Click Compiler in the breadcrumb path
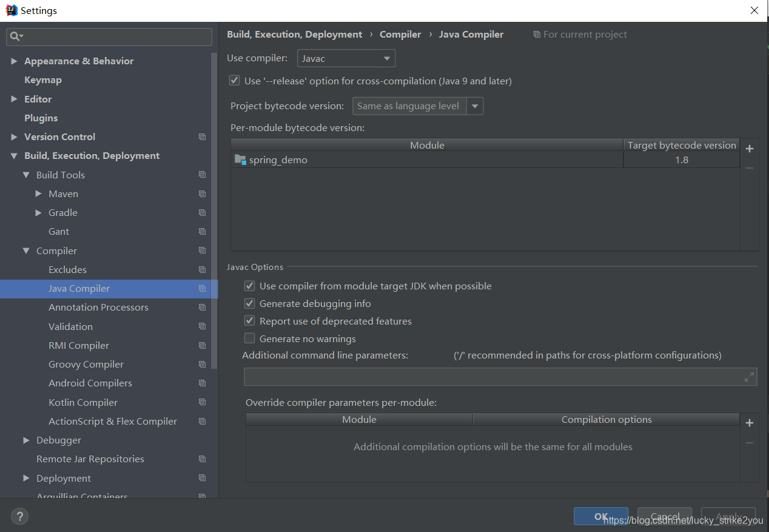 [400, 35]
